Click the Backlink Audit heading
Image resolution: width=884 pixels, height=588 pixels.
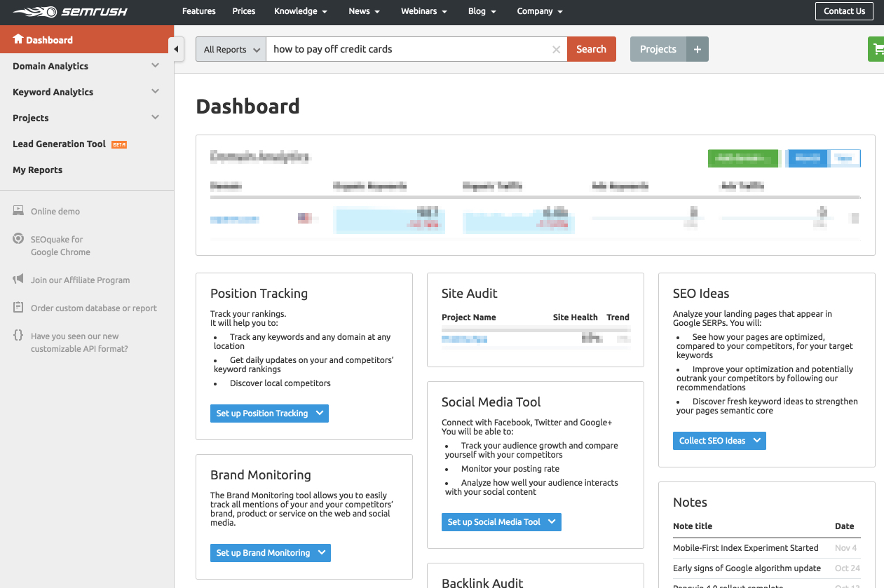pyautogui.click(x=483, y=583)
